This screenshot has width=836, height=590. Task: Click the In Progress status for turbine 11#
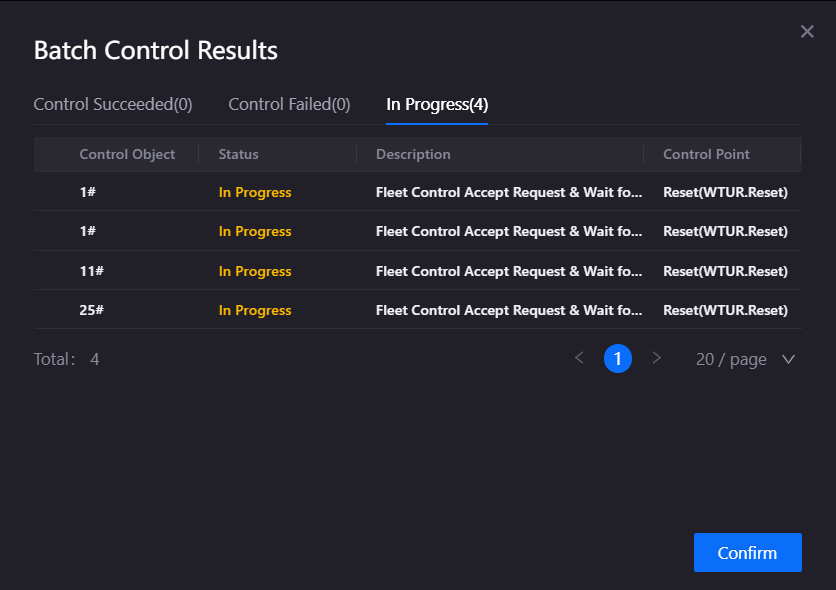click(x=254, y=270)
